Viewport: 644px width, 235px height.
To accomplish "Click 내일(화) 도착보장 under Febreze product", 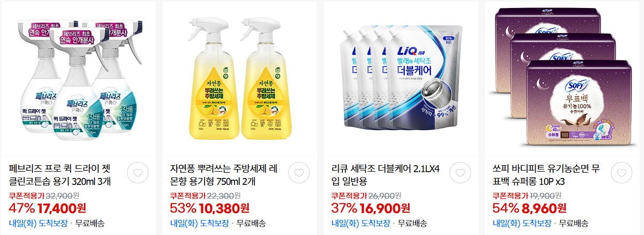I will click(38, 223).
